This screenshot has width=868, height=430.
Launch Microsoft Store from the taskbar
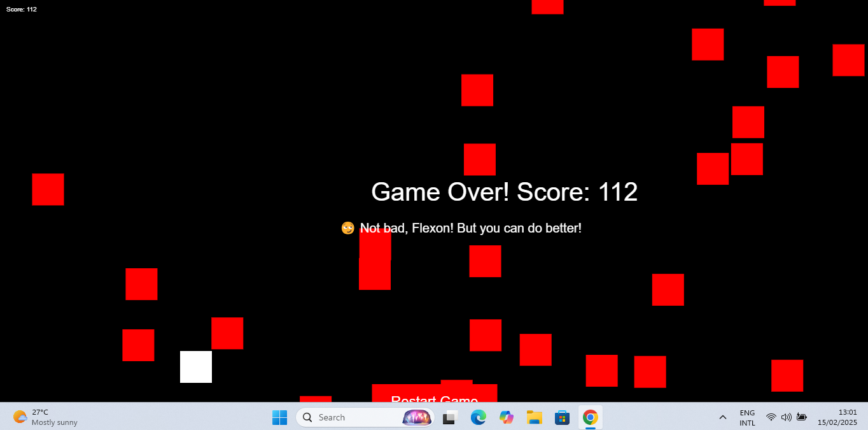[x=562, y=417]
